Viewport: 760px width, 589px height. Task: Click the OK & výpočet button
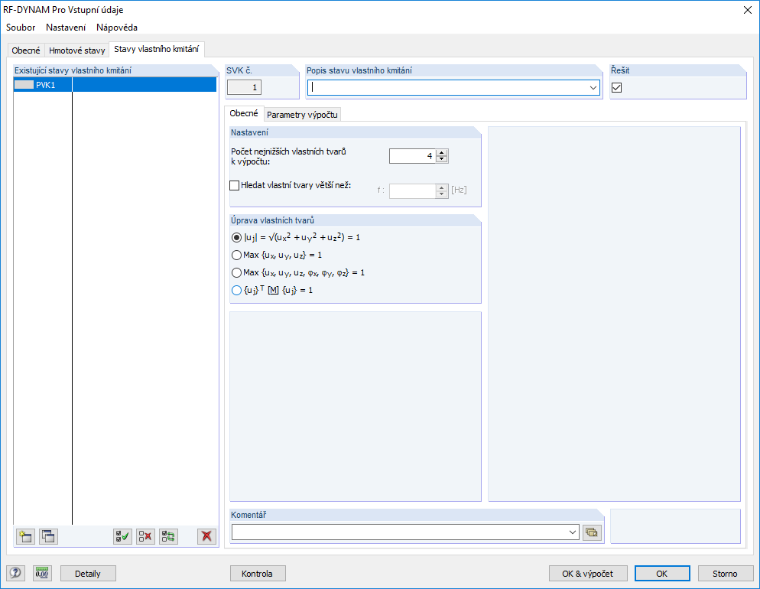click(588, 573)
